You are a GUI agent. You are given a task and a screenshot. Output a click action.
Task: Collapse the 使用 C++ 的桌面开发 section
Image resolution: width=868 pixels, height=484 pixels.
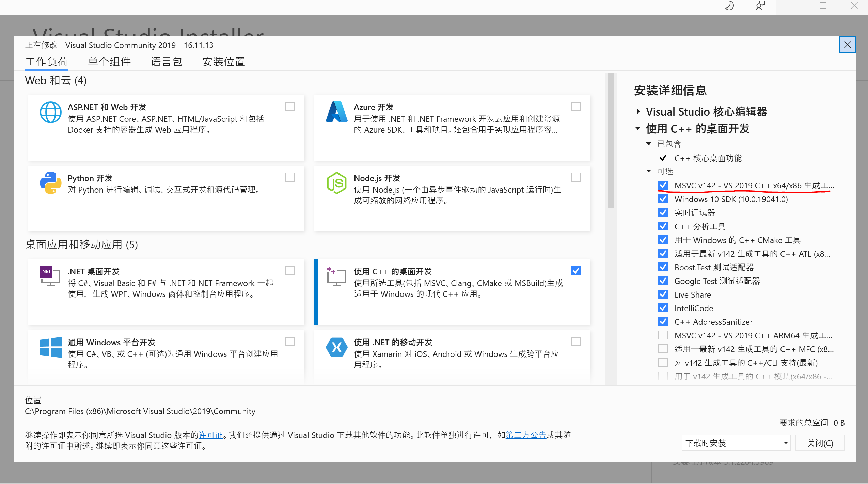(638, 129)
